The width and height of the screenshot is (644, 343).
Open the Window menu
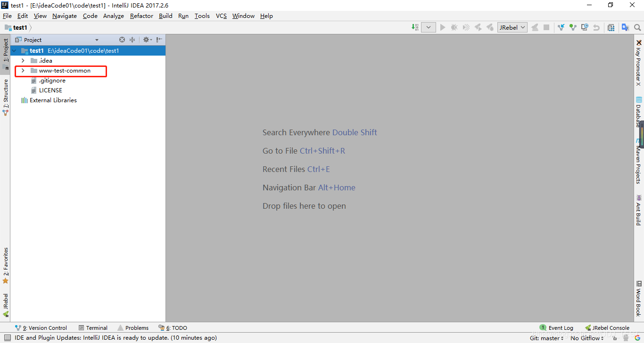pos(243,16)
